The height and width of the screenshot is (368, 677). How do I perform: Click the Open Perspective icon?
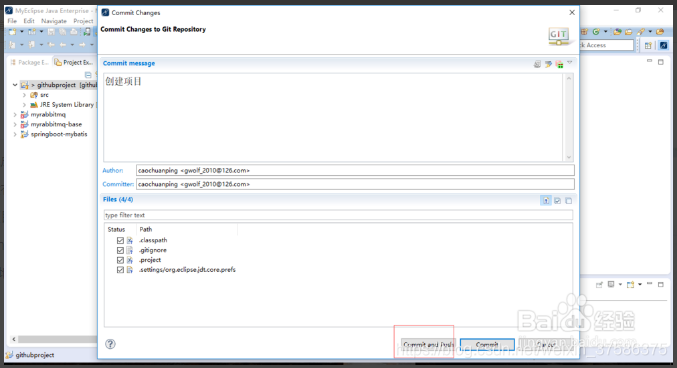pyautogui.click(x=648, y=45)
